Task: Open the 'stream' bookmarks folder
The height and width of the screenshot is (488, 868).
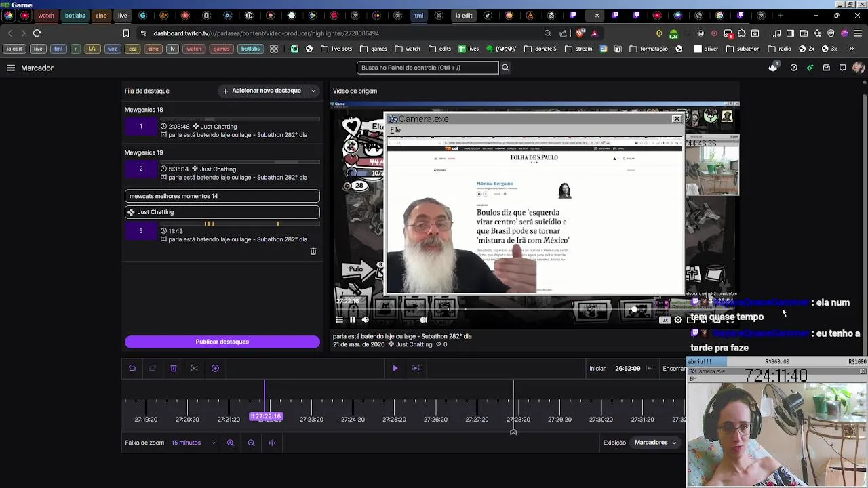Action: pos(578,49)
